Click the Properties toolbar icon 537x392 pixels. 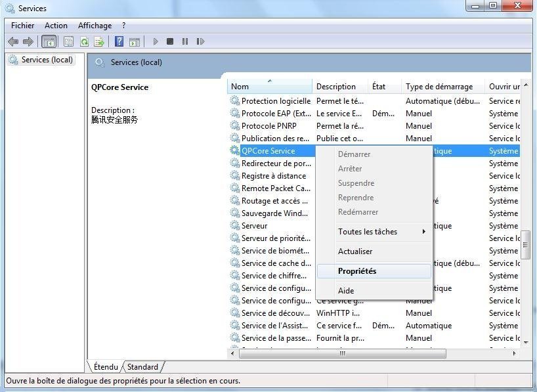tap(68, 41)
